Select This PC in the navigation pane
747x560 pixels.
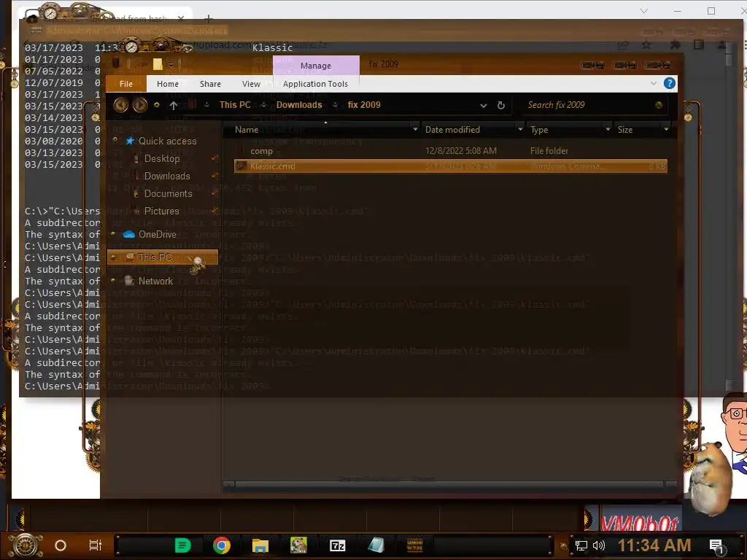(163, 257)
